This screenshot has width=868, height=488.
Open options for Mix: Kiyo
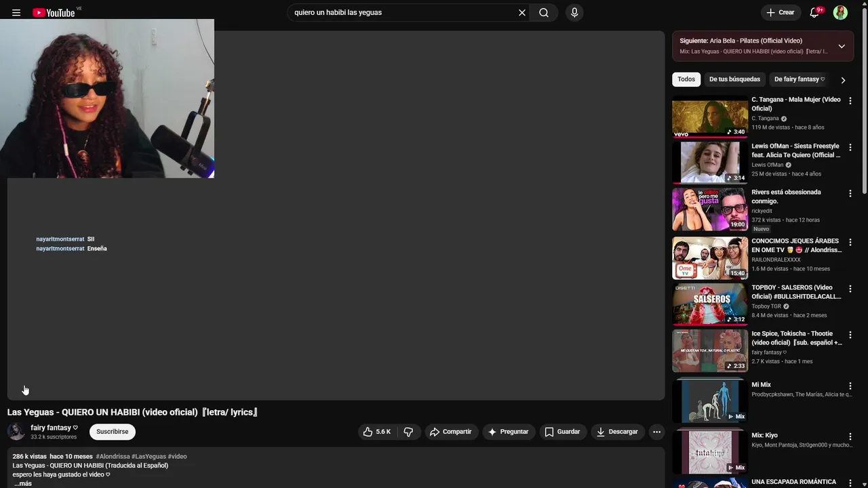coord(850,436)
